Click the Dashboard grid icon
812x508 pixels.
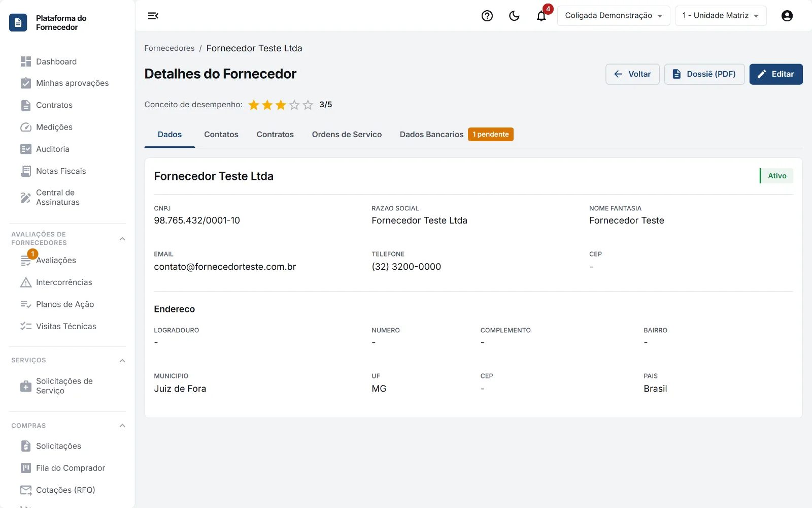(x=26, y=61)
